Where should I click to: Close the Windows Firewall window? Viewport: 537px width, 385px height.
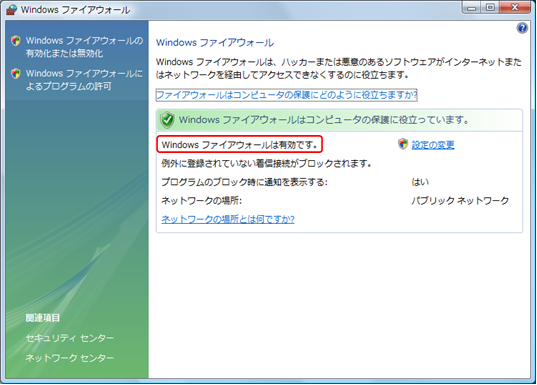[x=515, y=8]
